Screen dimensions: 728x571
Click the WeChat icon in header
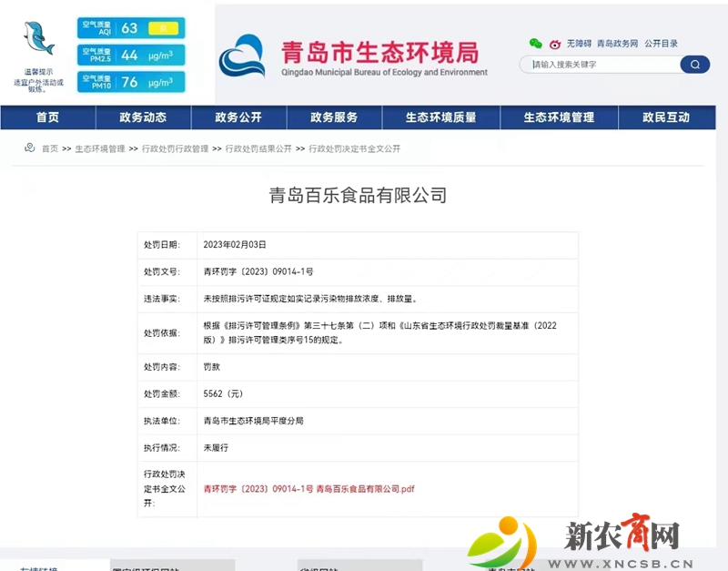(x=536, y=43)
